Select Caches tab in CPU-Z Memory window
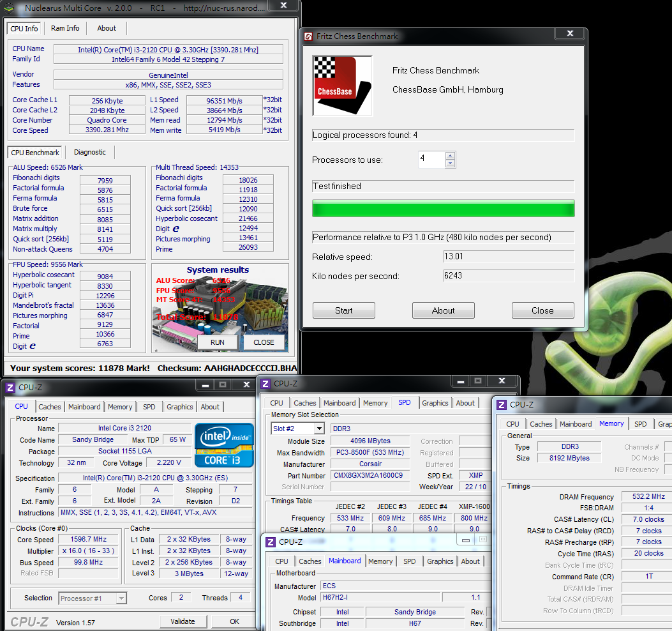Screen dimensions: 672x631 tap(541, 424)
